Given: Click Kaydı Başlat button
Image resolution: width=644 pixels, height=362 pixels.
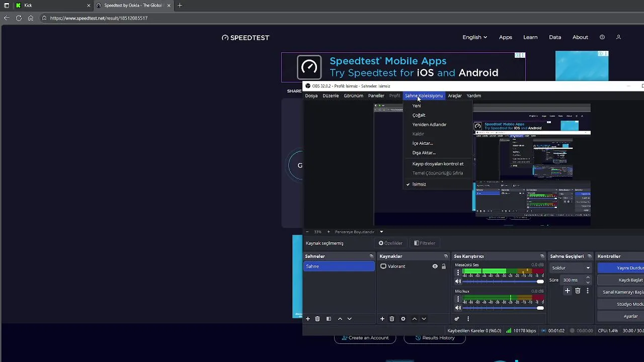Looking at the screenshot, I should coord(621,280).
